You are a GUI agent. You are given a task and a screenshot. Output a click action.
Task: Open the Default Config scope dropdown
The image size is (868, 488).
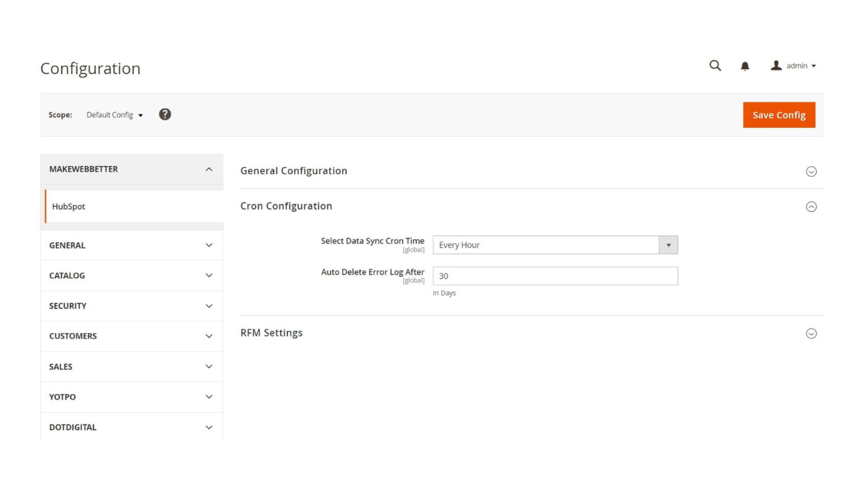pos(113,115)
